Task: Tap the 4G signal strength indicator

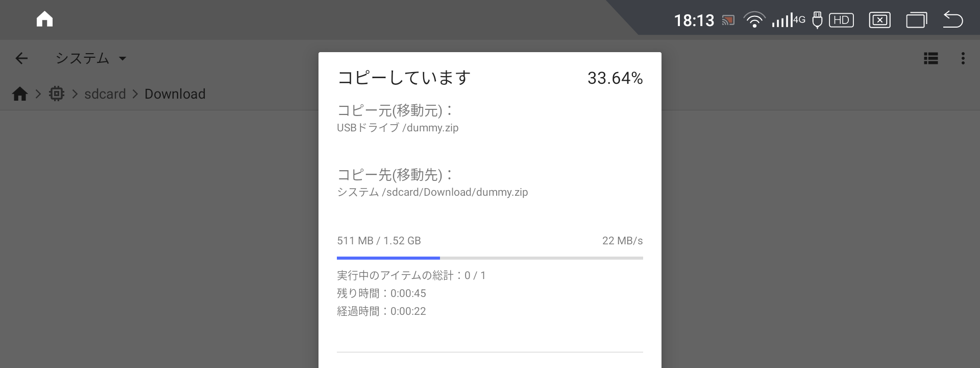Action: click(x=788, y=20)
